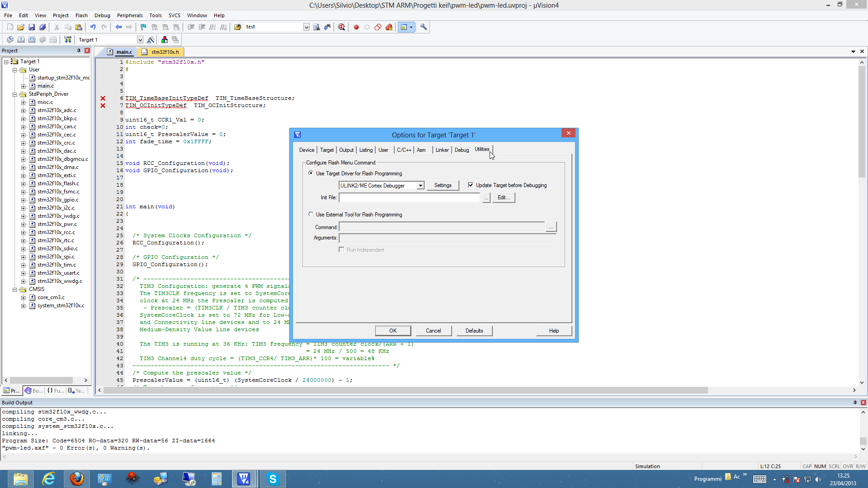Open the Peripherals menu
This screenshot has width=868, height=488.
(x=130, y=15)
